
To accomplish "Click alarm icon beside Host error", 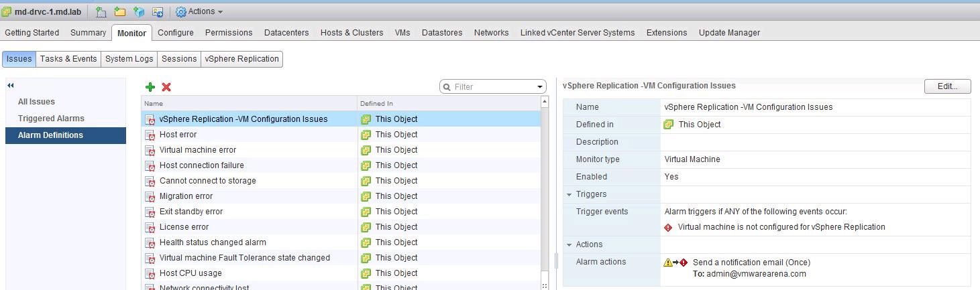I will coord(150,135).
